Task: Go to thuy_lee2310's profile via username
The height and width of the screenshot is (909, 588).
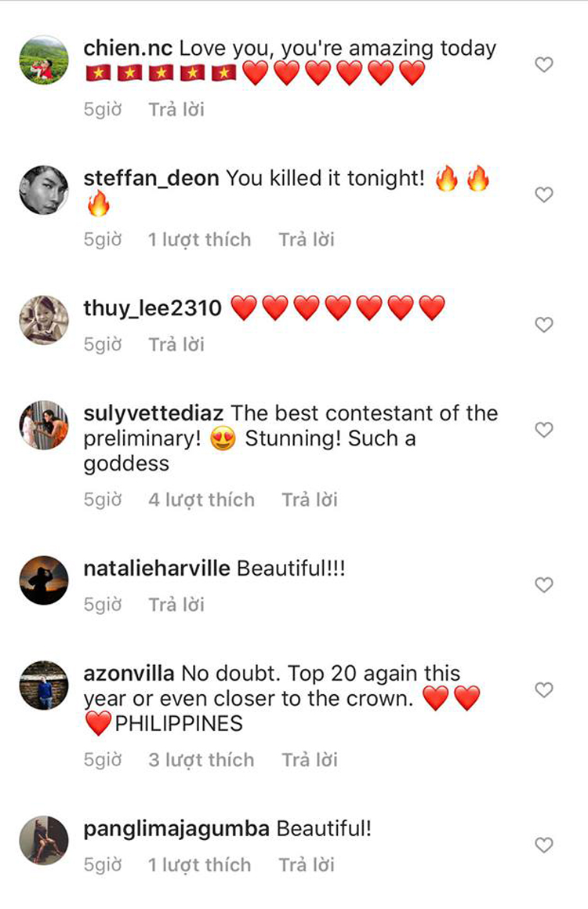Action: point(153,309)
